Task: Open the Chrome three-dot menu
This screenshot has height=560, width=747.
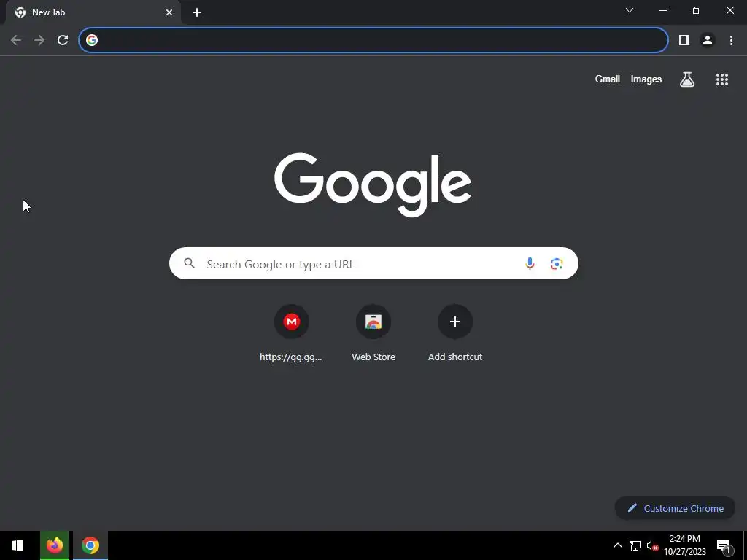Action: click(731, 40)
